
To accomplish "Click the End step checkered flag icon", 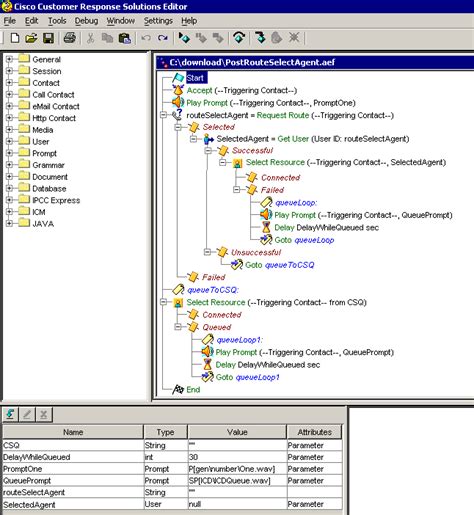I will point(178,389).
